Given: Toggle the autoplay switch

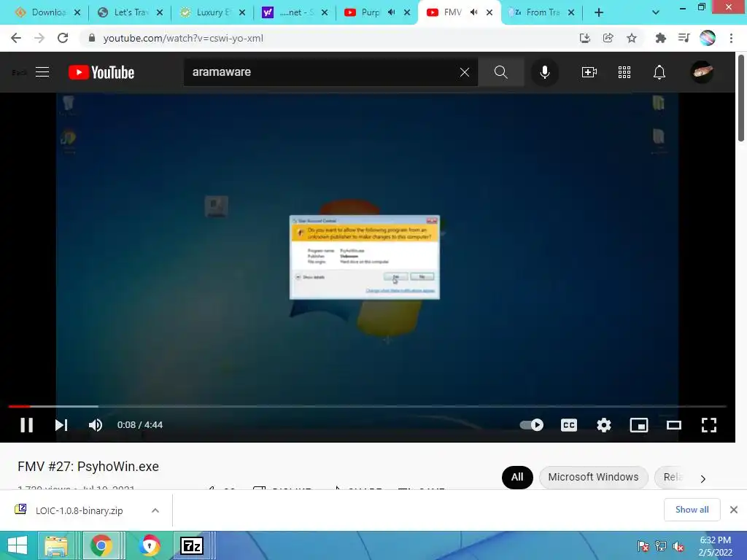Looking at the screenshot, I should pyautogui.click(x=532, y=425).
